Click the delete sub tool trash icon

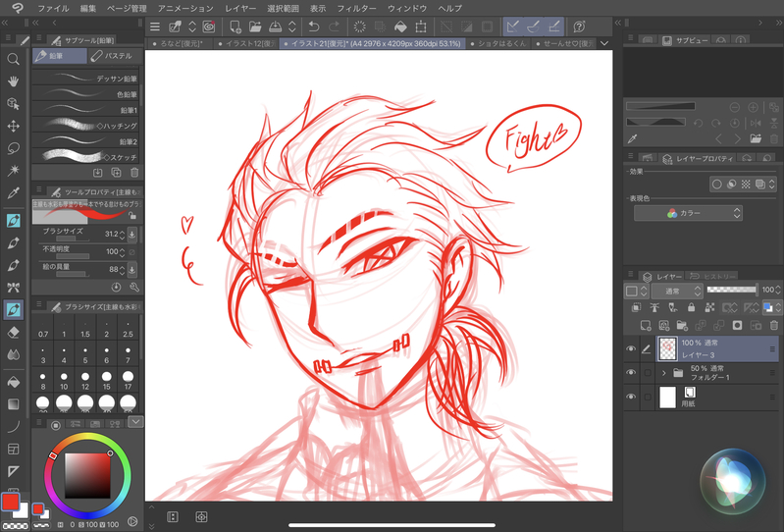coord(134,173)
